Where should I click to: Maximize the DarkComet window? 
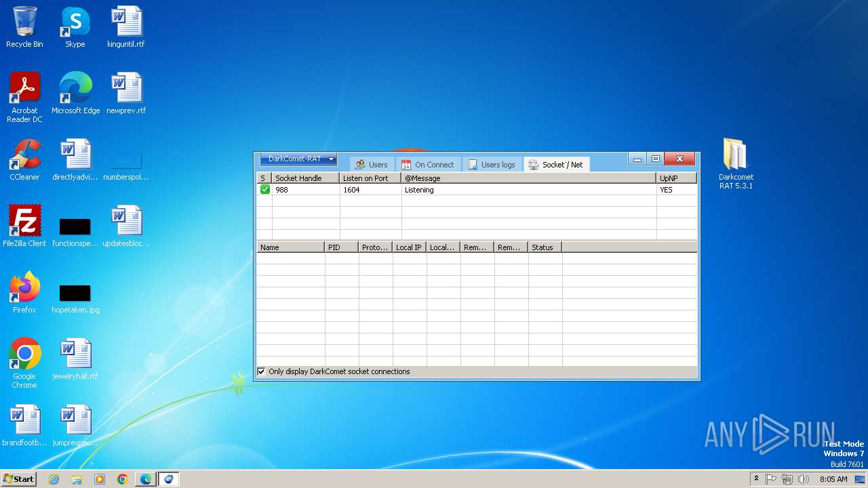656,159
